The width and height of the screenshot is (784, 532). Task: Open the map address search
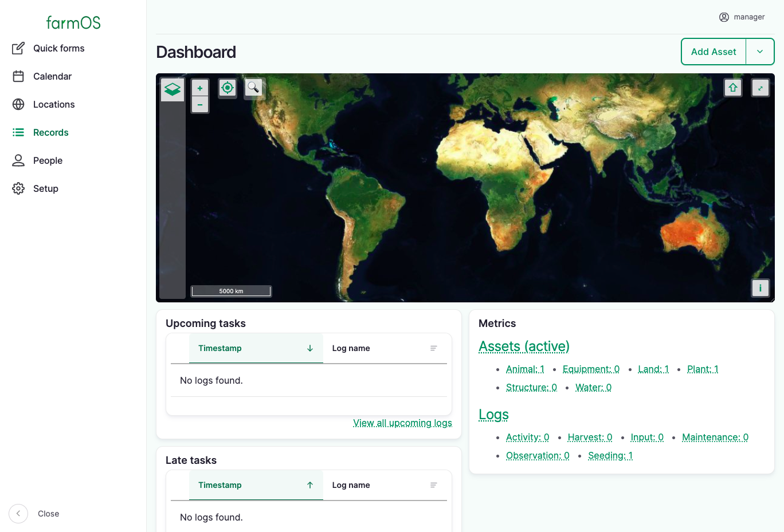pos(253,88)
